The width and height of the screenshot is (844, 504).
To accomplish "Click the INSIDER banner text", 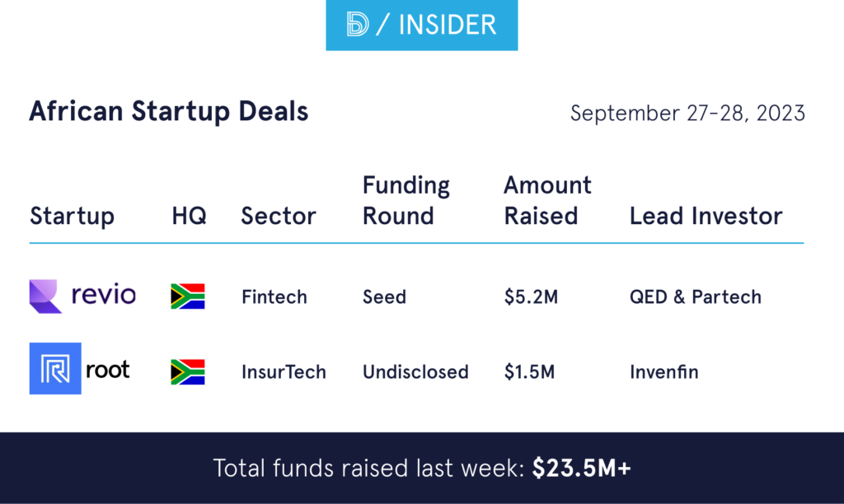I will [x=447, y=25].
